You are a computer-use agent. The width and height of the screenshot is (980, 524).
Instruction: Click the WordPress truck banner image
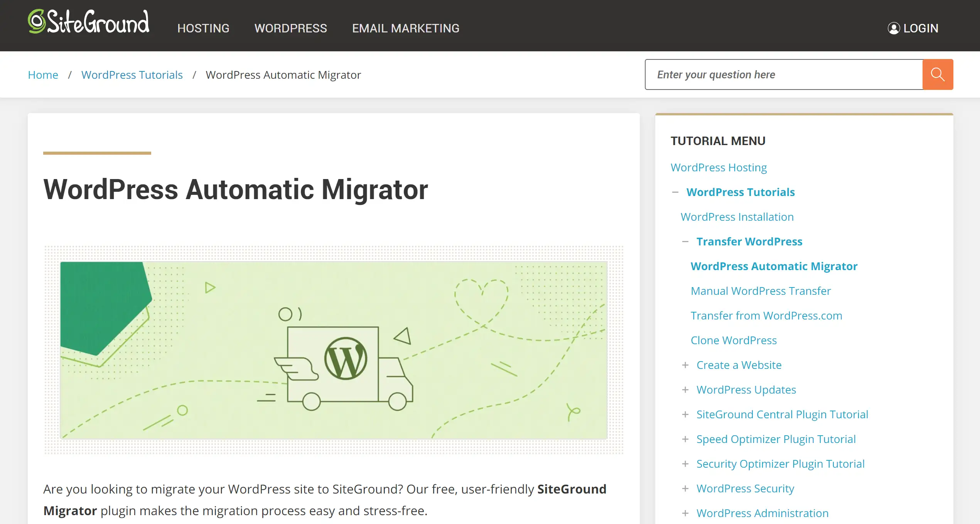point(334,350)
